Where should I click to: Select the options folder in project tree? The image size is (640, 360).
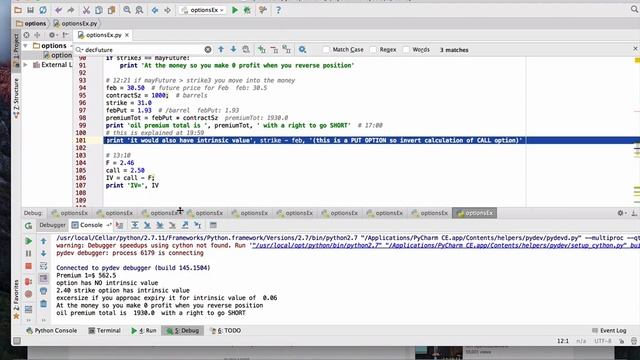(x=49, y=45)
